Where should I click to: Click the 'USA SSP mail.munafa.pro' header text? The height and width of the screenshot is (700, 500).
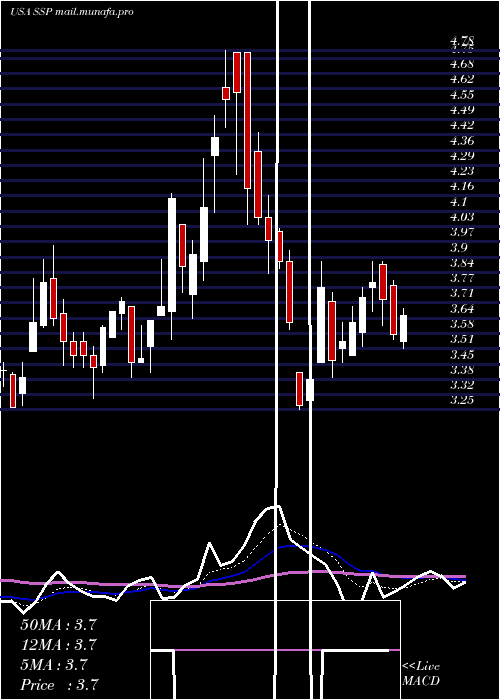pyautogui.click(x=72, y=12)
